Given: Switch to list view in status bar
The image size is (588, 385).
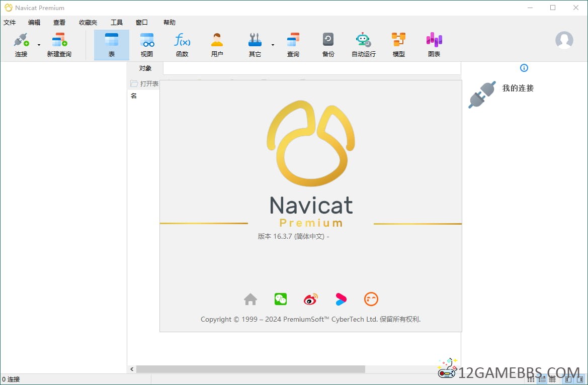Looking at the screenshot, I should click(x=542, y=379).
